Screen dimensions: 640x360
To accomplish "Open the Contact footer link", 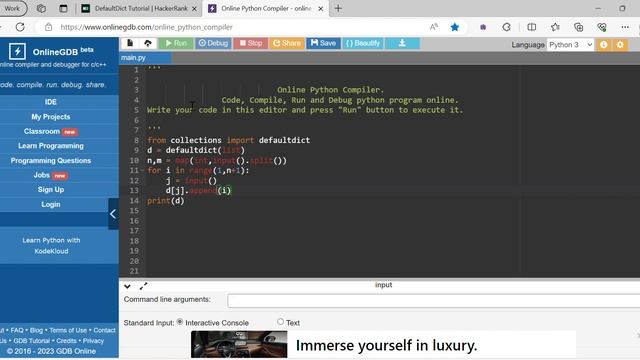I will pyautogui.click(x=104, y=330).
